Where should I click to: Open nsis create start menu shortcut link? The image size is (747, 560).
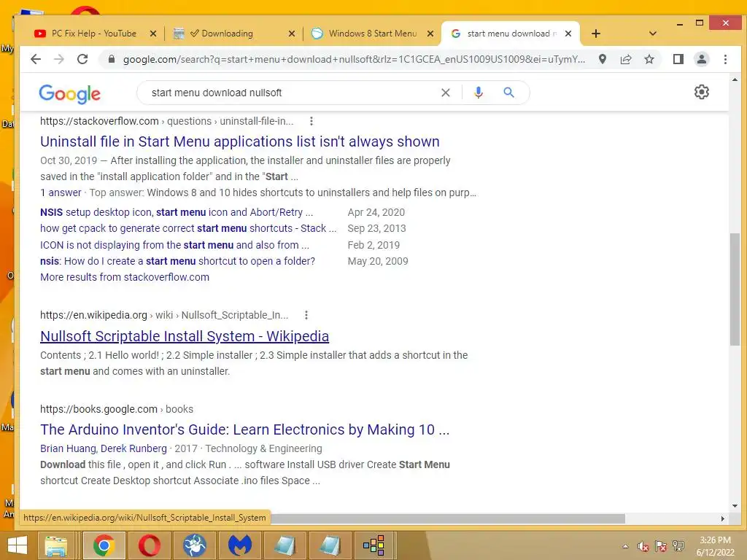pyautogui.click(x=177, y=261)
